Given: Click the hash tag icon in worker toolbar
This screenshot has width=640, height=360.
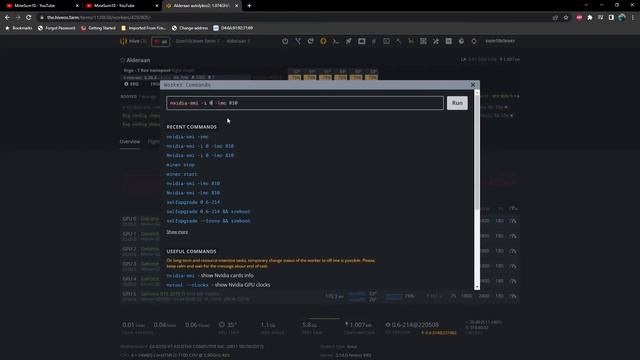Looking at the screenshot, I should click(x=374, y=41).
